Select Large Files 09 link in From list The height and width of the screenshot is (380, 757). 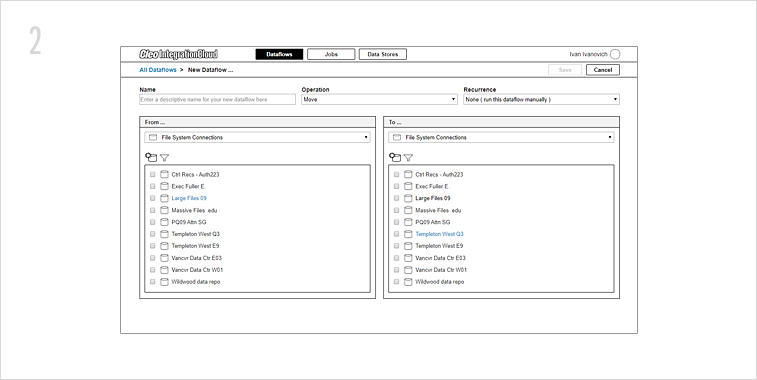pyautogui.click(x=189, y=198)
